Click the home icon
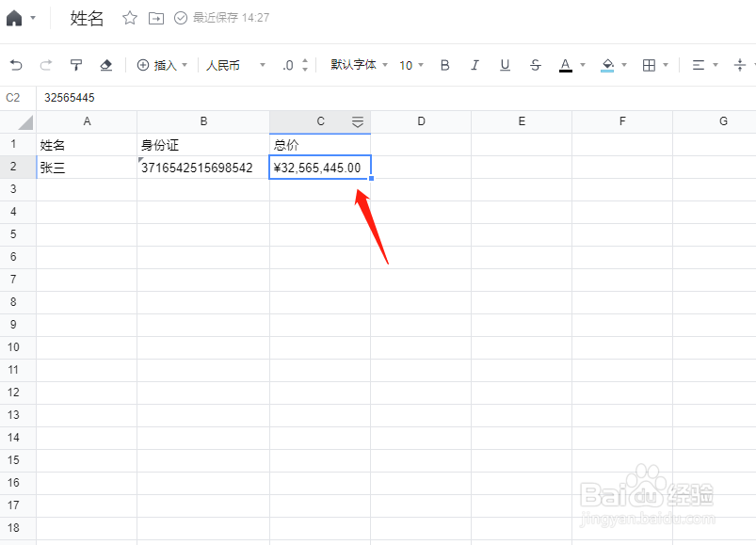The image size is (756, 545). (14, 18)
